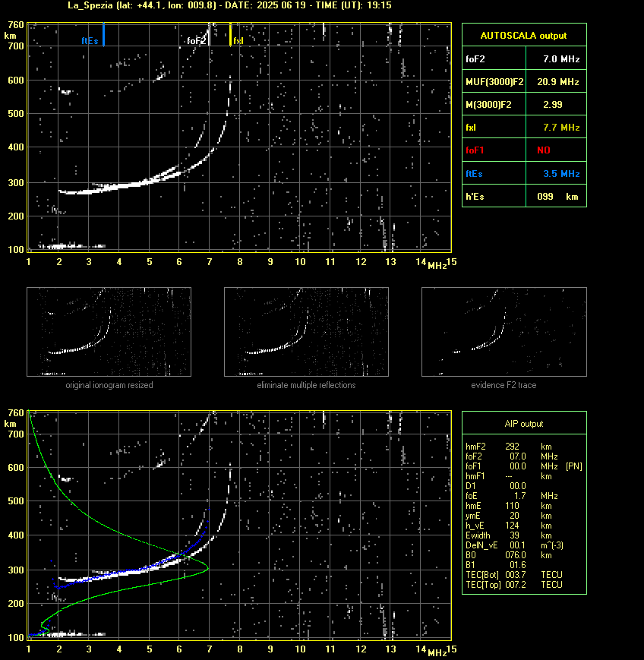Viewport: 644px width, 660px height.
Task: Select the ftEs value 3.5 MHz
Action: (561, 173)
